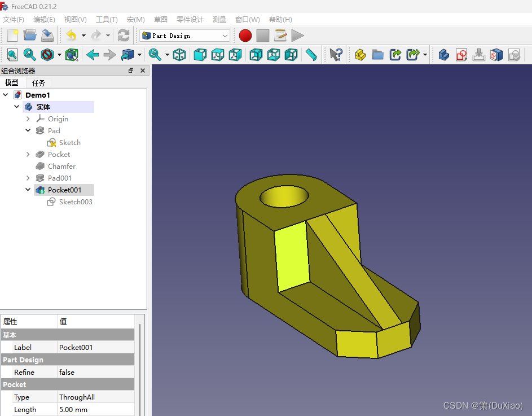Set the top view cube icon
Image resolution: width=532 pixels, height=416 pixels.
tap(217, 55)
